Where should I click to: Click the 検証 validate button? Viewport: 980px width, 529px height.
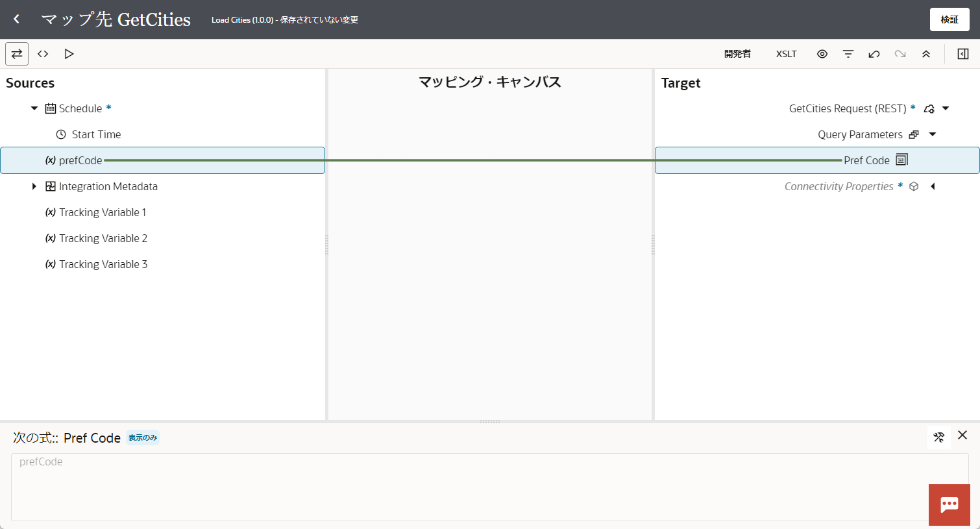pyautogui.click(x=949, y=19)
